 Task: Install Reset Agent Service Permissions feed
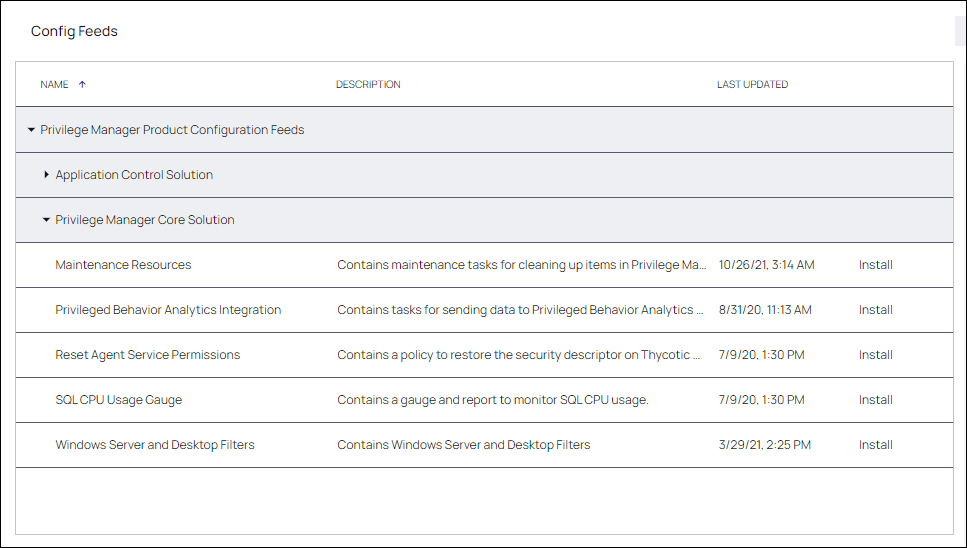pos(875,355)
